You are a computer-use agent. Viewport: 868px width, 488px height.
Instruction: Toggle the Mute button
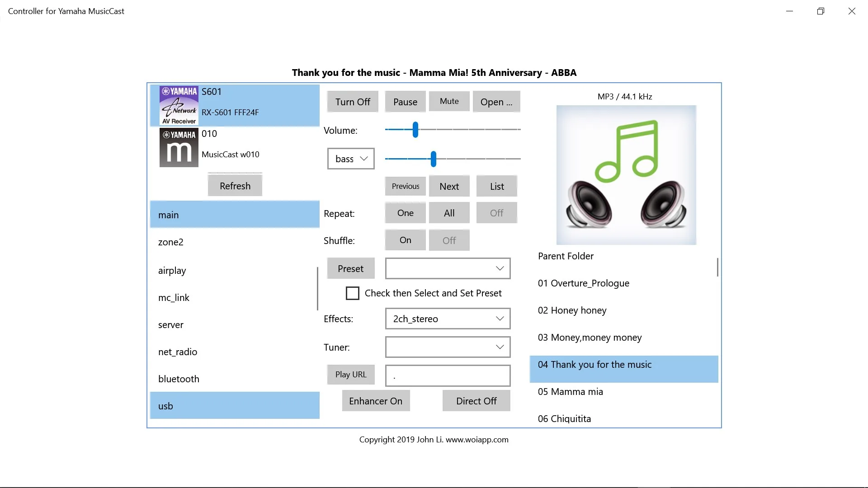pyautogui.click(x=449, y=101)
